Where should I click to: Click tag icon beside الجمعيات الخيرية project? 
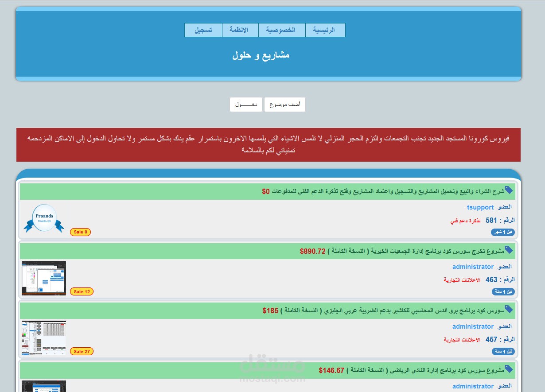coord(509,250)
